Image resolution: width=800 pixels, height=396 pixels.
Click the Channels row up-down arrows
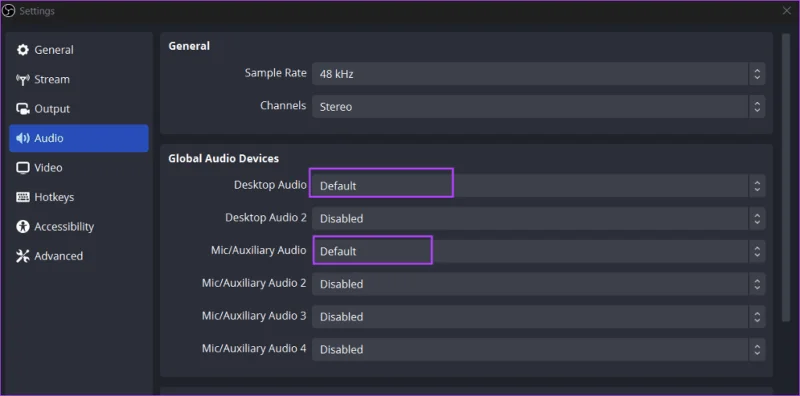(x=757, y=107)
